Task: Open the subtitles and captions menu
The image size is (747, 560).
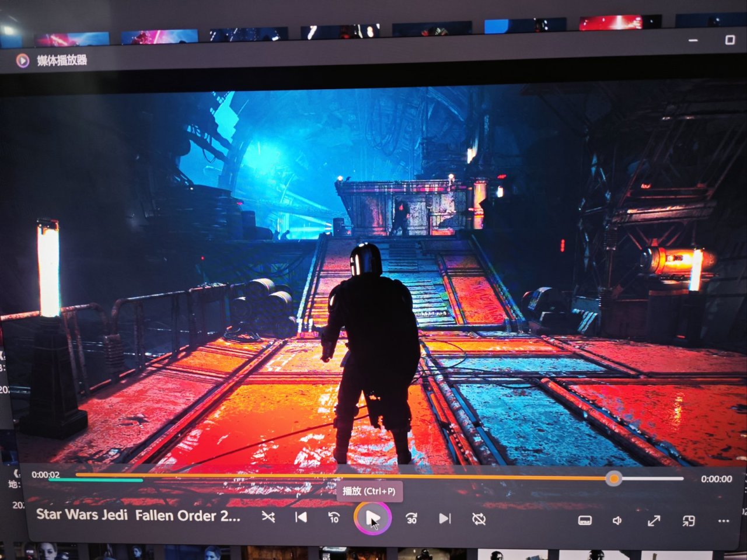Action: point(585,520)
